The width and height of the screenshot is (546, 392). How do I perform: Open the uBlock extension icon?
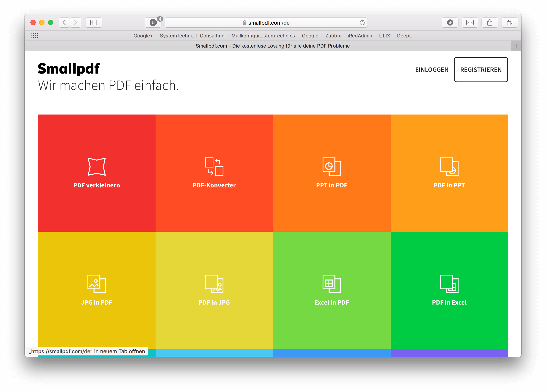pyautogui.click(x=153, y=23)
